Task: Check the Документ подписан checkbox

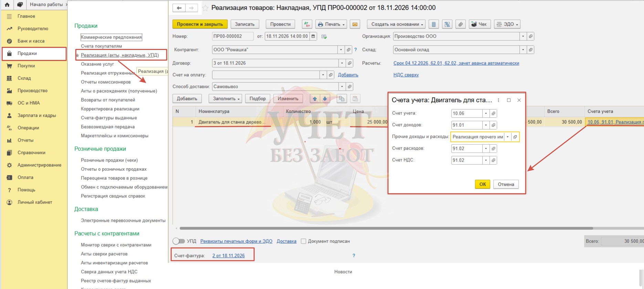Action: click(x=303, y=241)
